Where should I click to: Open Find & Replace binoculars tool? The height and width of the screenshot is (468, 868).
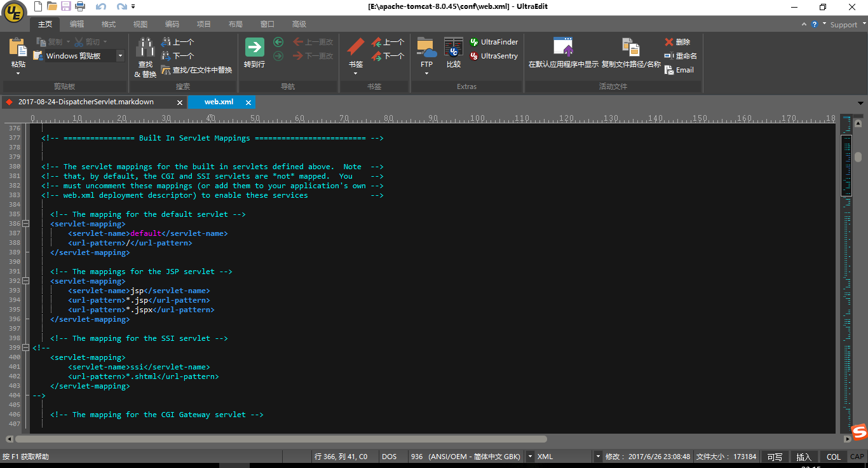(146, 48)
